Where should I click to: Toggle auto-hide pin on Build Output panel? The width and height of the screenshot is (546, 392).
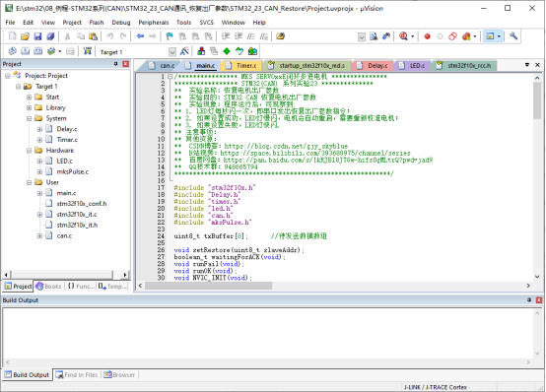[x=529, y=300]
